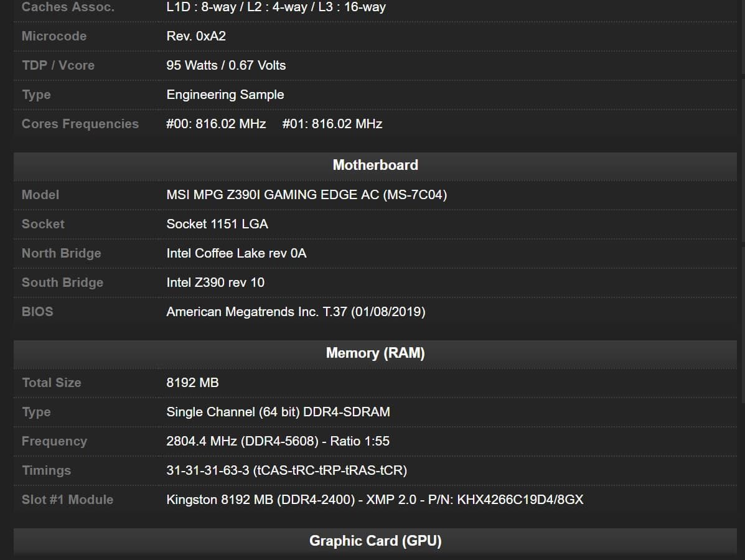Click the MSI MPG Z390I GAMING EDGE AC model name
745x560 pixels.
point(307,194)
